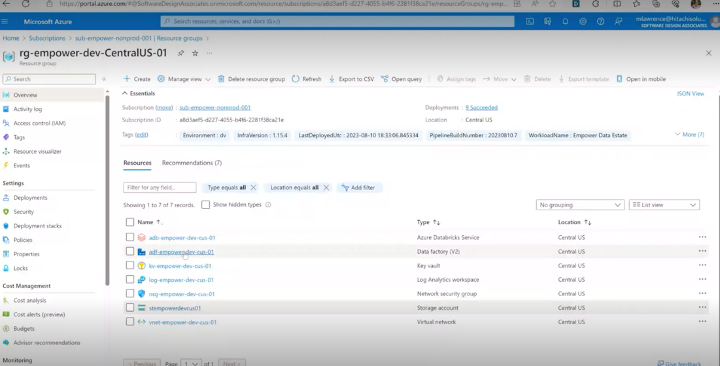The width and height of the screenshot is (720, 366).
Task: Open the adb-empower-dev-cus-01 Databricks icon
Action: 141,237
